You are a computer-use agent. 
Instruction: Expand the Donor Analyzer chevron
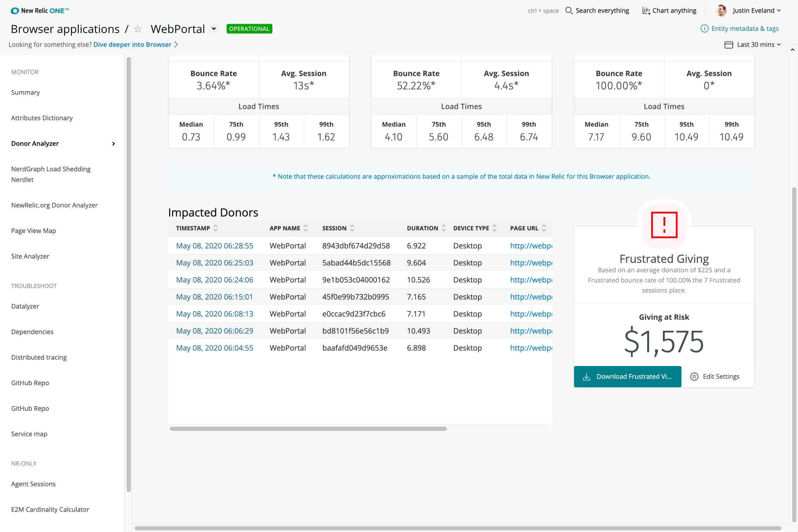coord(113,144)
